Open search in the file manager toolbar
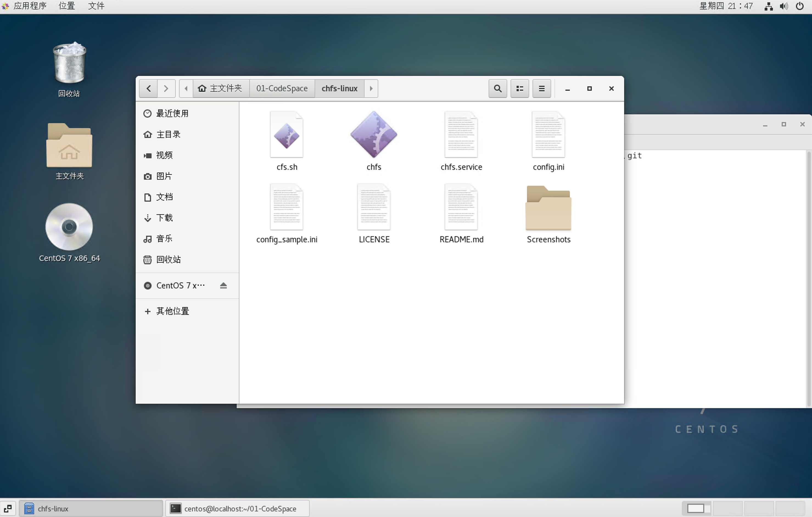The width and height of the screenshot is (812, 517). pyautogui.click(x=497, y=88)
